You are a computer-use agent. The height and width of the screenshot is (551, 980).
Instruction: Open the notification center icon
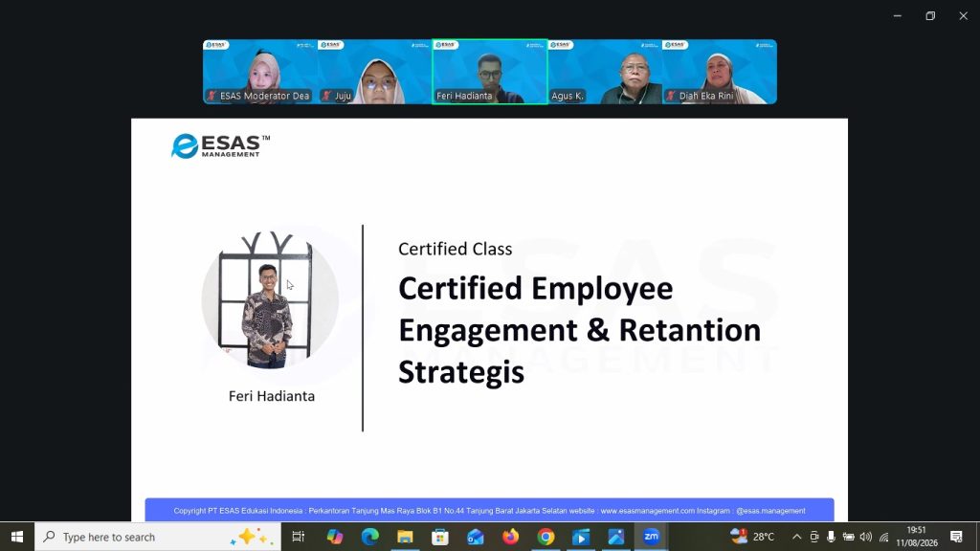(x=956, y=537)
